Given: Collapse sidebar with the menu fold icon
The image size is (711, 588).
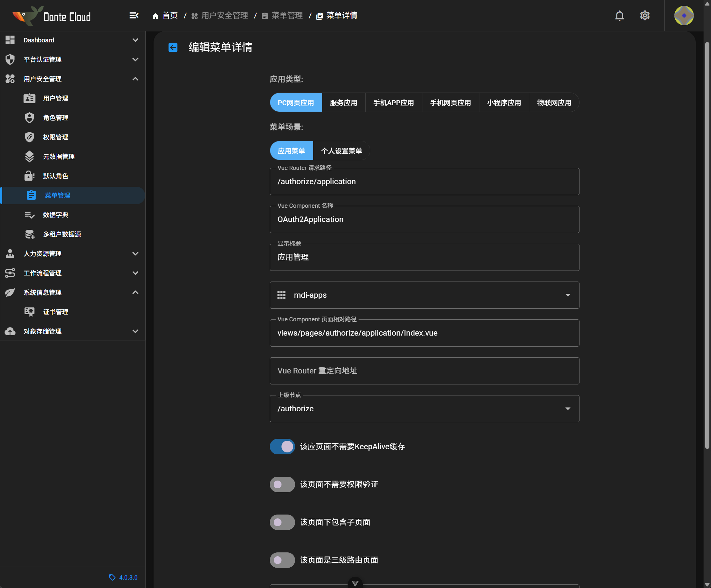Looking at the screenshot, I should tap(134, 16).
